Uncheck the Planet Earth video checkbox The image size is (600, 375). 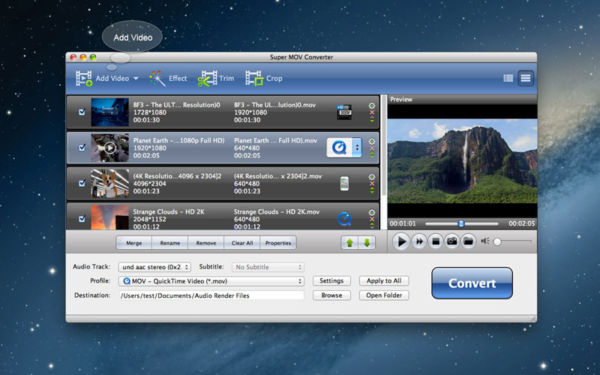click(82, 148)
